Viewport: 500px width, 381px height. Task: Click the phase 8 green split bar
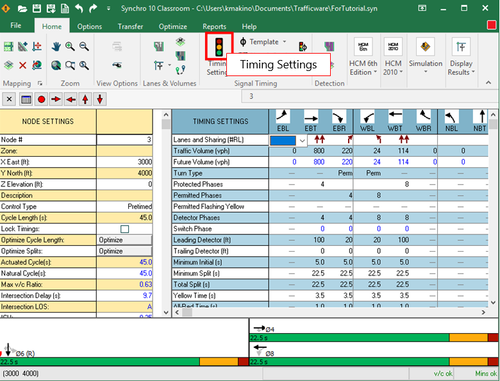[349, 361]
